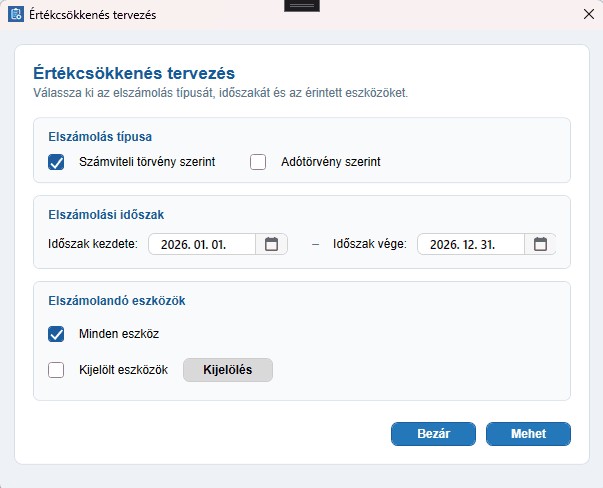Click the start date field 2026. 01. 01.
603x488 pixels.
[x=202, y=244]
